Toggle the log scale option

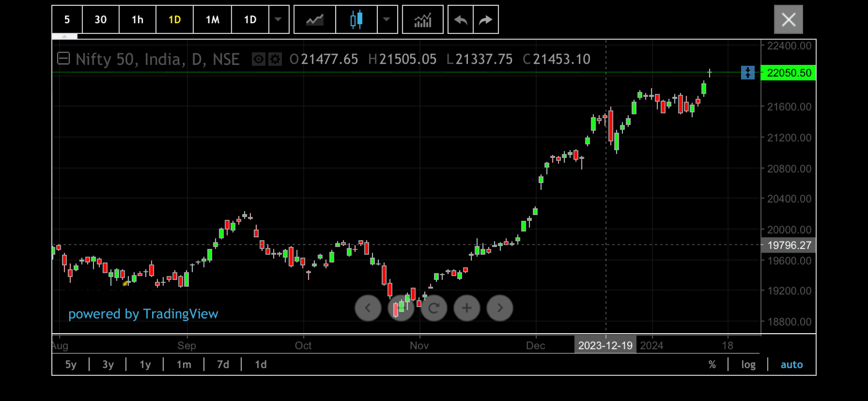748,365
